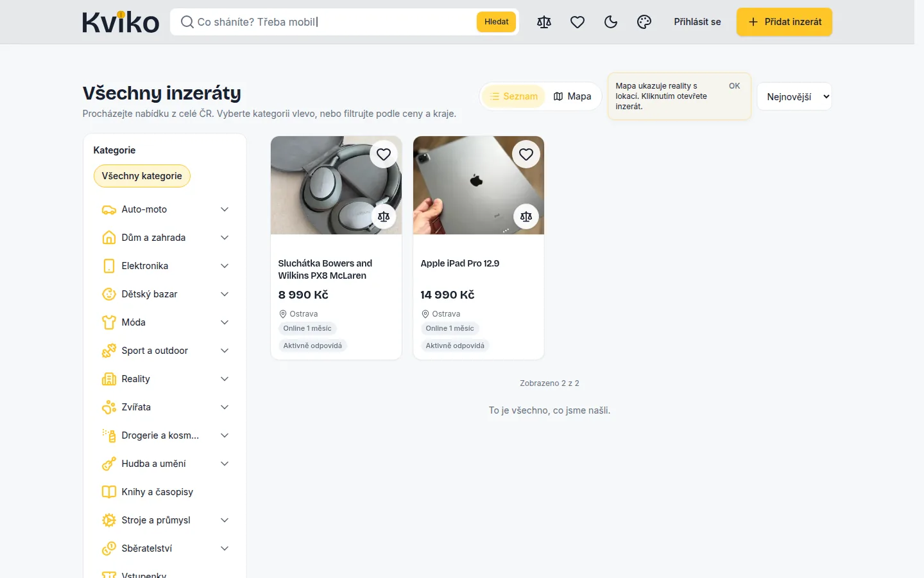Click the Hudba a umění guitar icon

[109, 464]
